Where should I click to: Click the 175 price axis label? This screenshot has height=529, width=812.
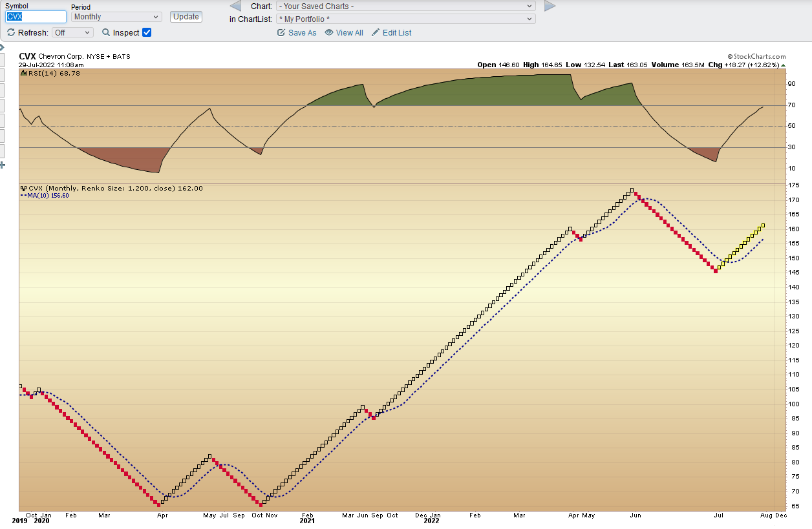(x=793, y=185)
